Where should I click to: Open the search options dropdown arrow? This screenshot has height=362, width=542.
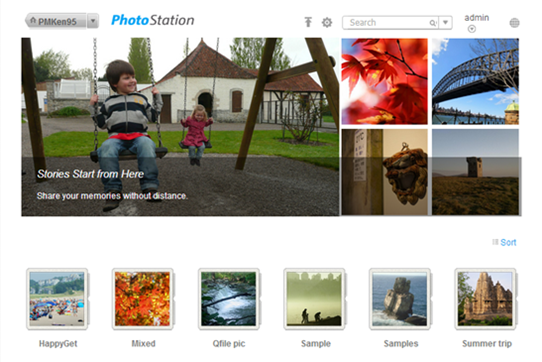point(446,22)
